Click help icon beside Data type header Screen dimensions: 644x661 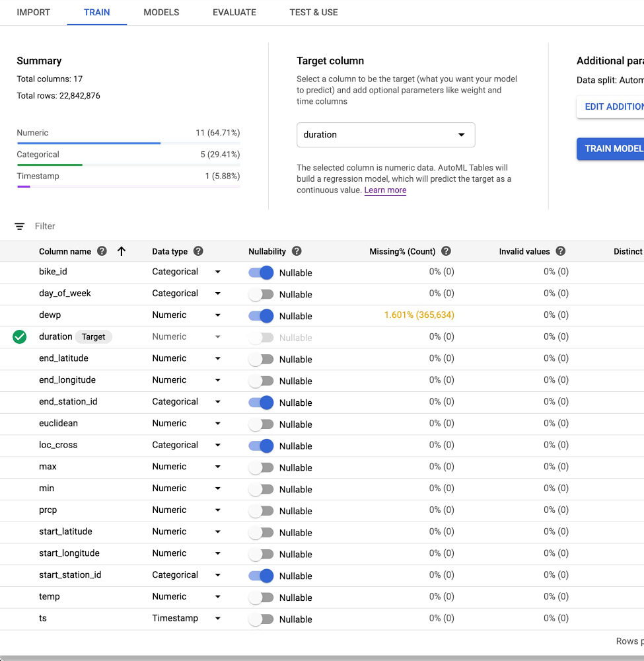[198, 251]
